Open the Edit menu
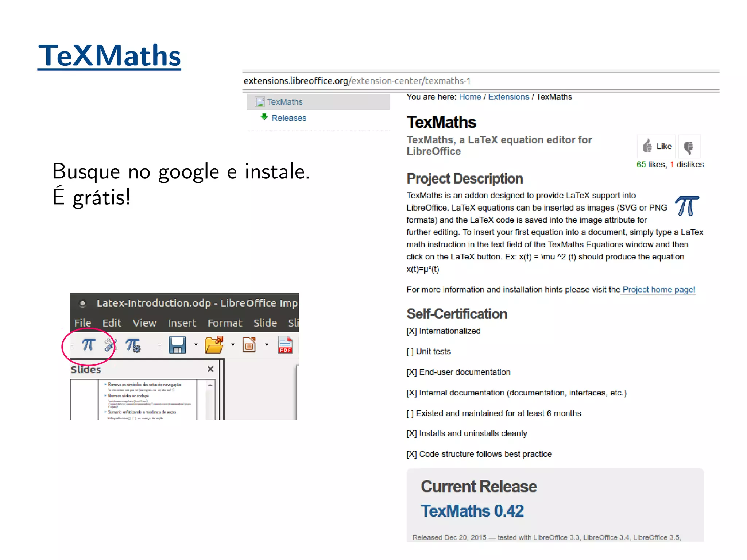Viewport: 747px width, 560px height. click(x=112, y=323)
